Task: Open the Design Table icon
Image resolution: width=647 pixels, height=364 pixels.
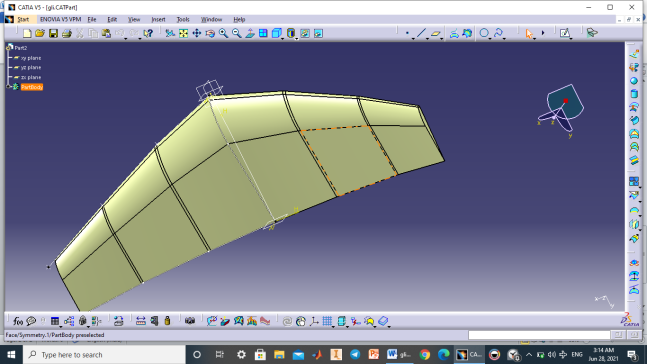Action: coord(55,321)
